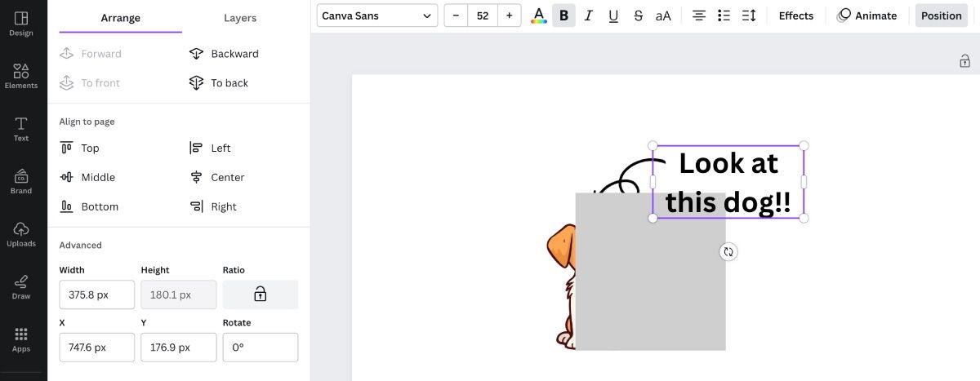Click the strikethrough icon
The image size is (980, 381).
[x=638, y=16]
